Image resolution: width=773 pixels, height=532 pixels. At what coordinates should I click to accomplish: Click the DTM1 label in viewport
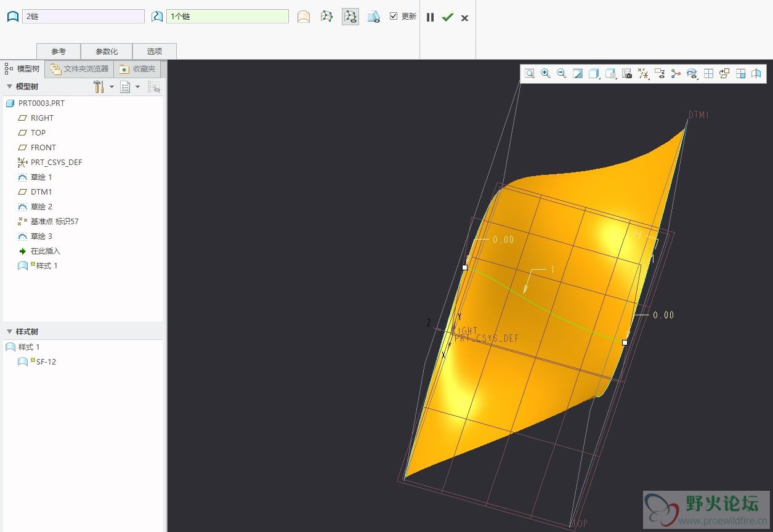(698, 115)
